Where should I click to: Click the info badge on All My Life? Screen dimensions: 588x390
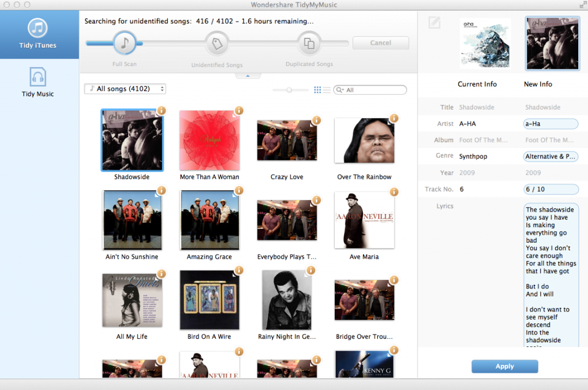pyautogui.click(x=161, y=274)
